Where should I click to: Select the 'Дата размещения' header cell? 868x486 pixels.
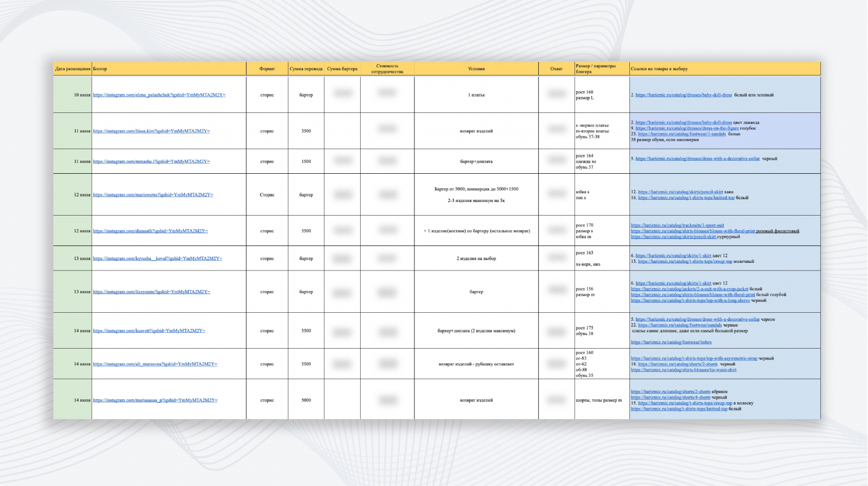click(73, 69)
